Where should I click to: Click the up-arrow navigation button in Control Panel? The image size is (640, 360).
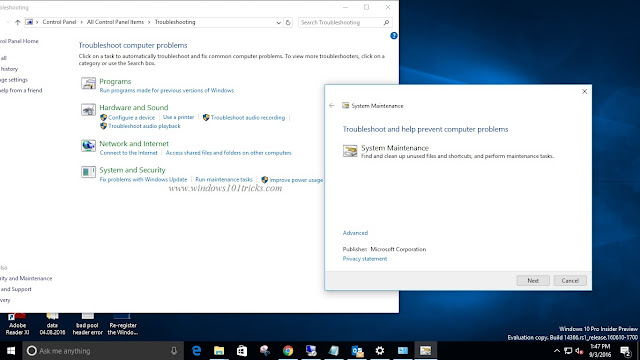(17, 22)
